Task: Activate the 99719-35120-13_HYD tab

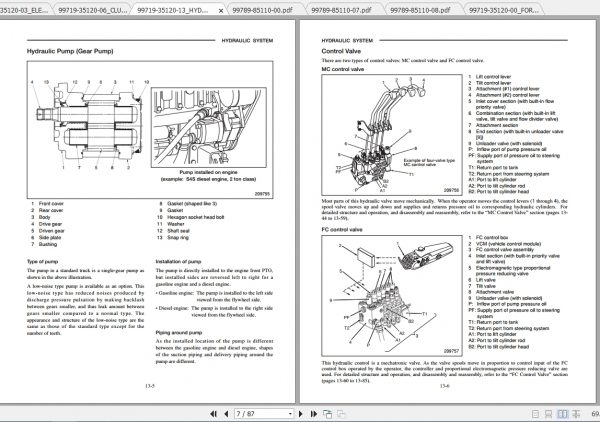Action: tap(173, 10)
